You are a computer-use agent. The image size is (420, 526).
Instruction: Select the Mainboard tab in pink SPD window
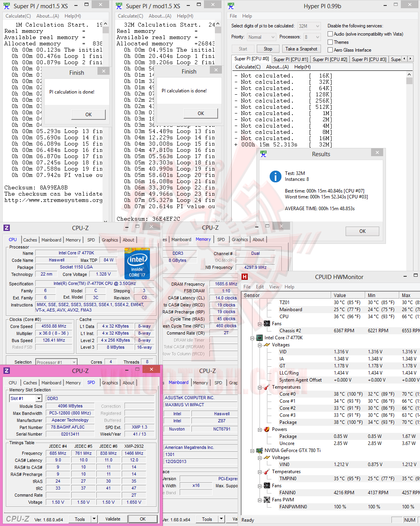(51, 383)
